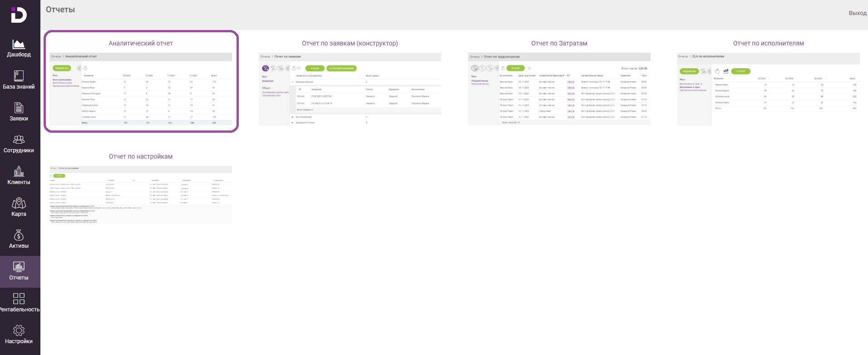
Task: Select Рентабельность grid icon
Action: 19,299
